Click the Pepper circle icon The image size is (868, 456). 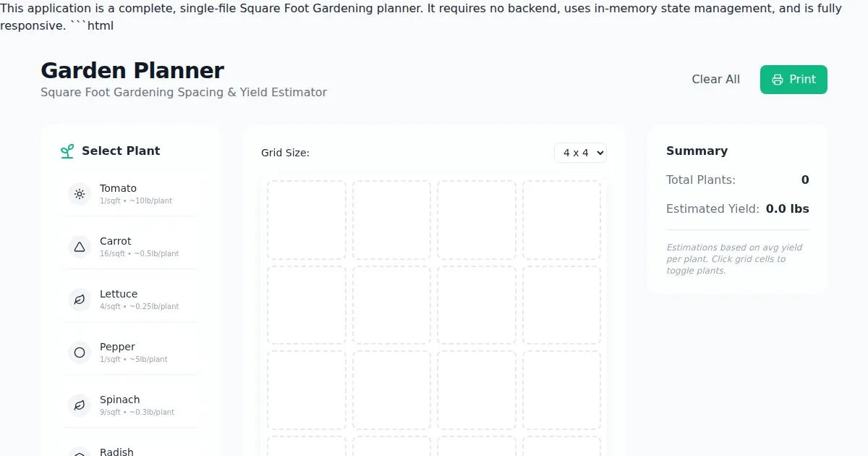[x=80, y=352]
